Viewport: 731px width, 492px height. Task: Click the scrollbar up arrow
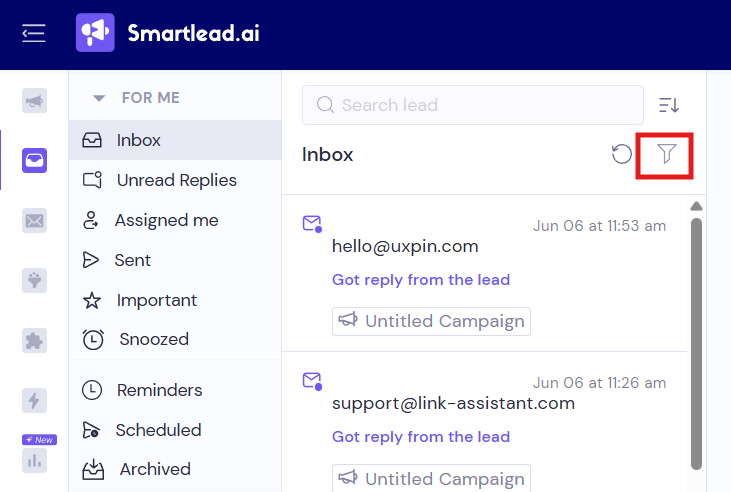point(697,206)
